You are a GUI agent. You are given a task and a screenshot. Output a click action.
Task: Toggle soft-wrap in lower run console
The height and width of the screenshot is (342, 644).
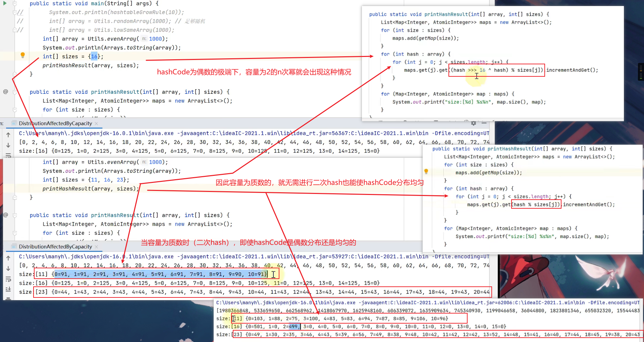[8, 279]
